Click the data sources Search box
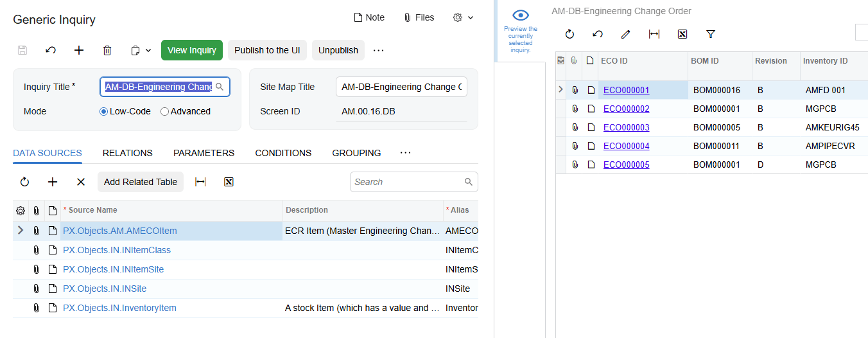This screenshot has width=868, height=338. pos(413,182)
